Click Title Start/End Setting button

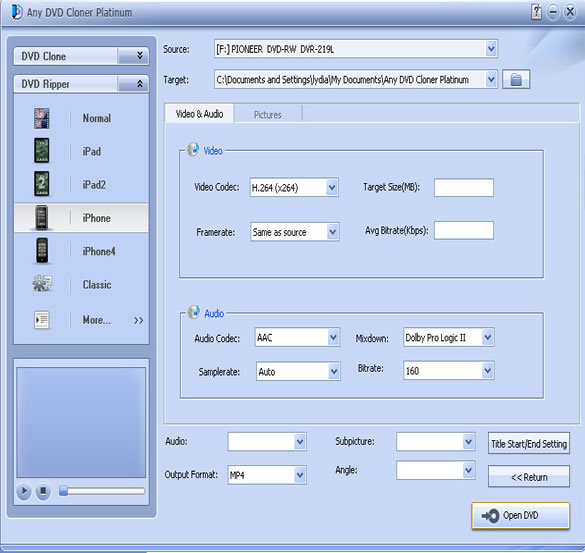[529, 443]
